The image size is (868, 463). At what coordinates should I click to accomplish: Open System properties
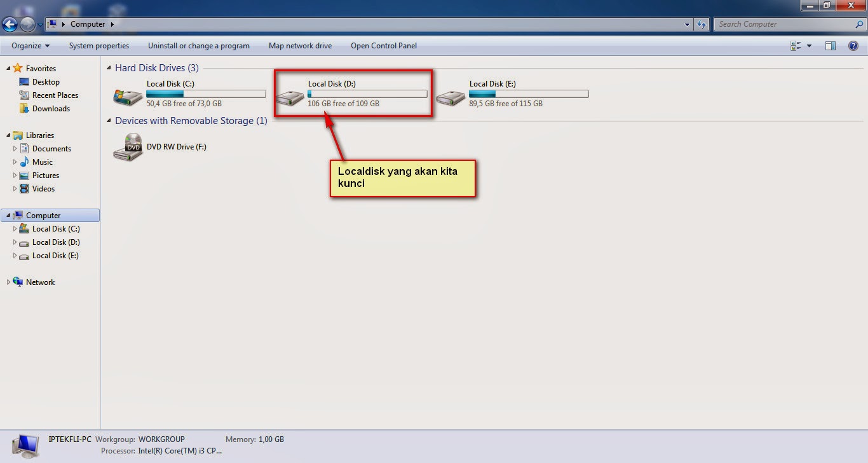tap(99, 46)
